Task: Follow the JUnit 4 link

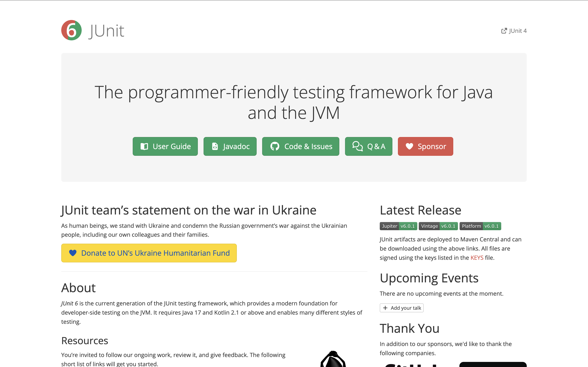Action: point(518,31)
